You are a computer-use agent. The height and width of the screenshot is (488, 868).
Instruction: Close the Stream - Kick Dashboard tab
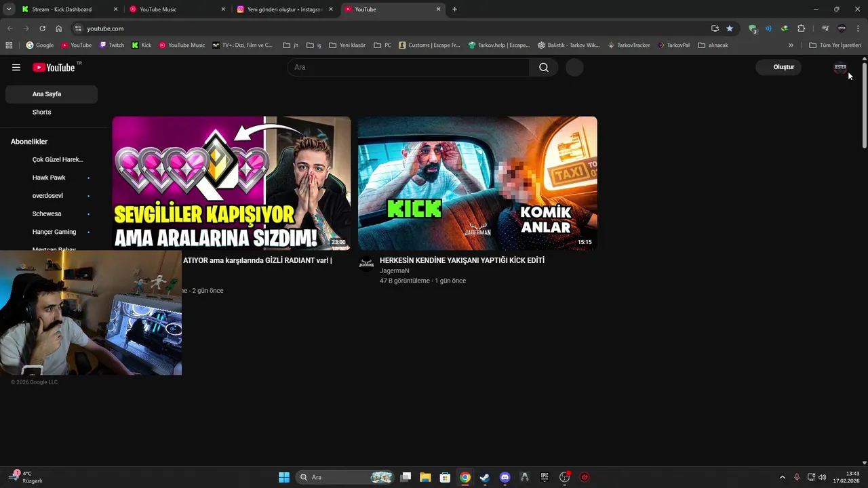115,9
